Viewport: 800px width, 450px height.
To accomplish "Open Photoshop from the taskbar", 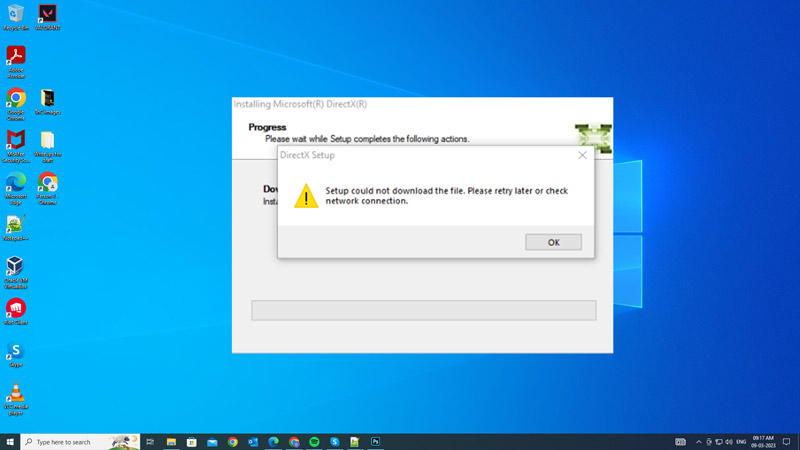I will pyautogui.click(x=376, y=442).
